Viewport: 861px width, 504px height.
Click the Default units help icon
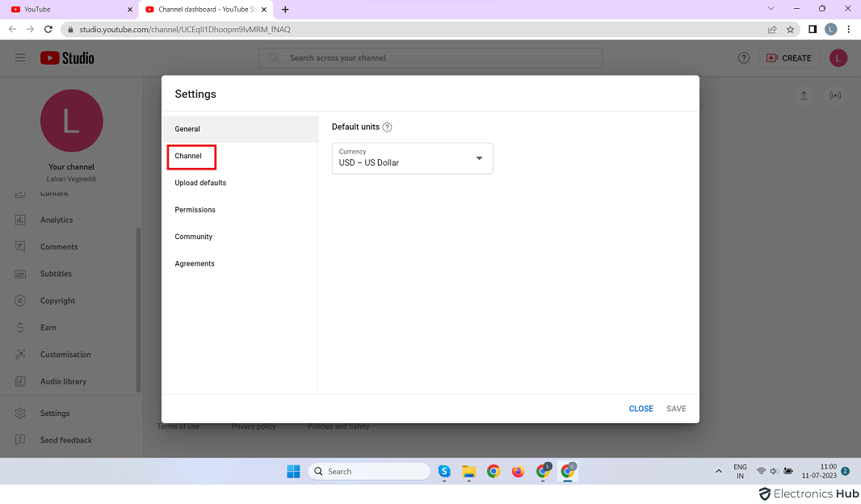387,128
